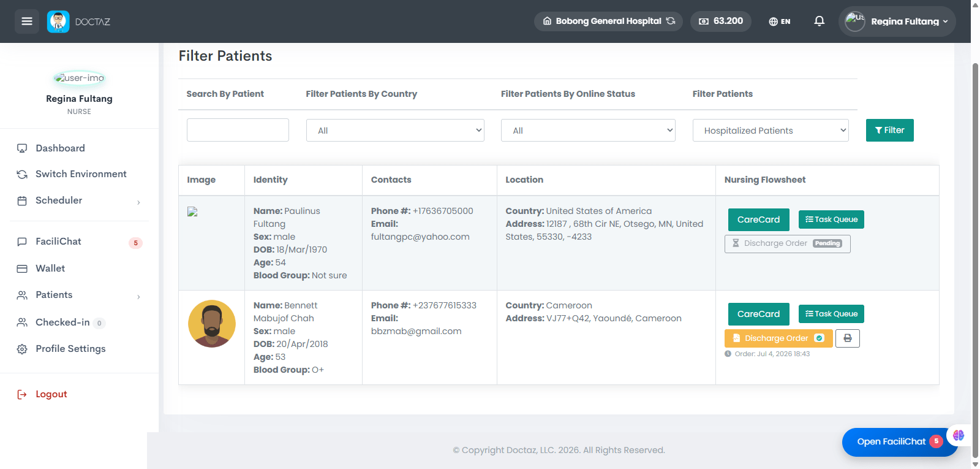The image size is (980, 469).
Task: Click the Scheduler calendar icon
Action: (x=22, y=200)
